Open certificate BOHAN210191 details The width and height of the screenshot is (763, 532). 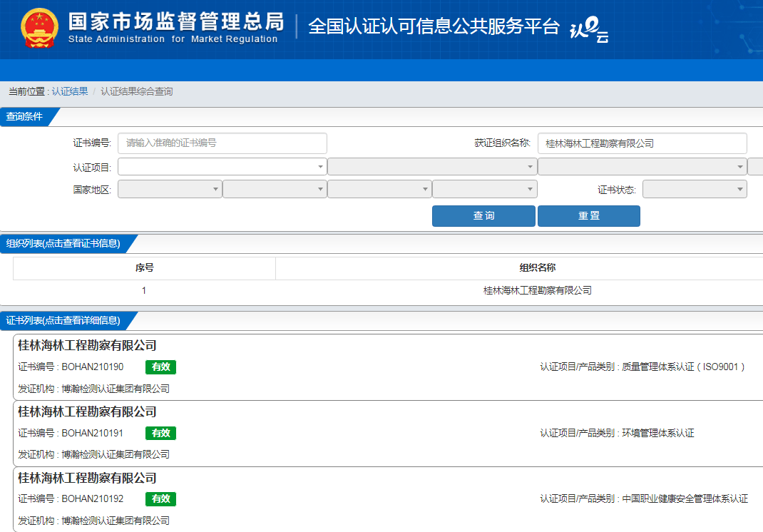[x=388, y=434]
